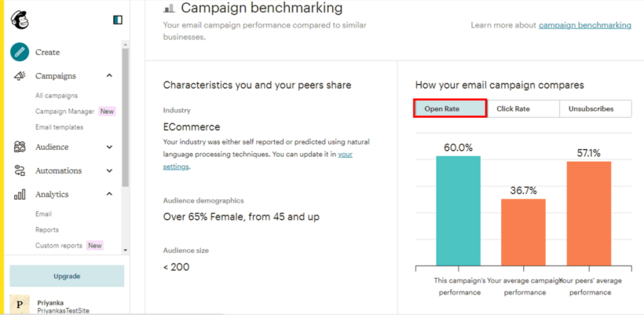Follow the campaign benchmarking link
The height and width of the screenshot is (315, 644).
[585, 25]
